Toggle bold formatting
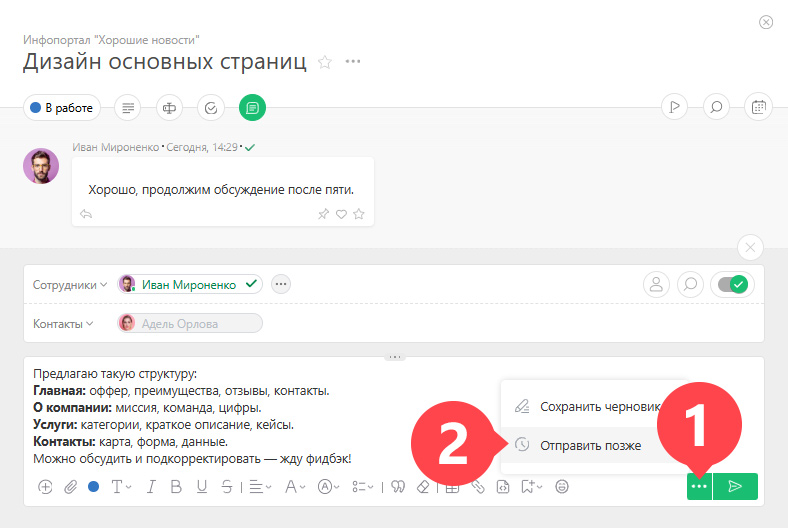Screen dimensions: 788x528 pyautogui.click(x=176, y=487)
